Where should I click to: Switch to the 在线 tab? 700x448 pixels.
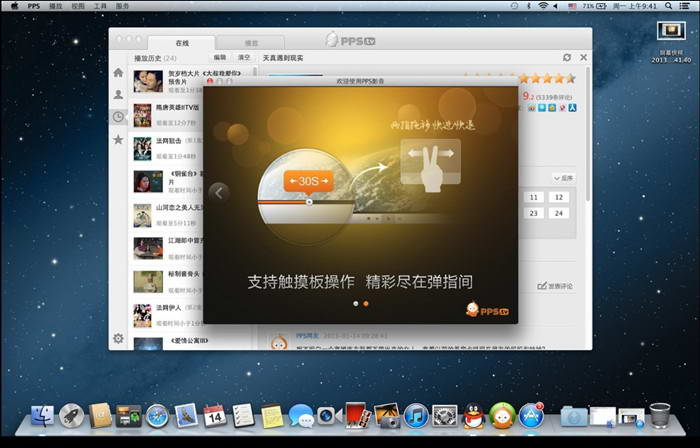point(182,43)
